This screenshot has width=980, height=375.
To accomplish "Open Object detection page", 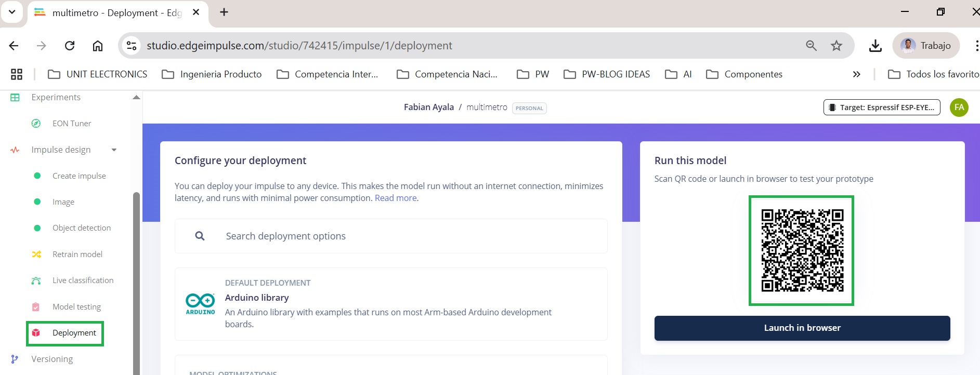I will (82, 228).
